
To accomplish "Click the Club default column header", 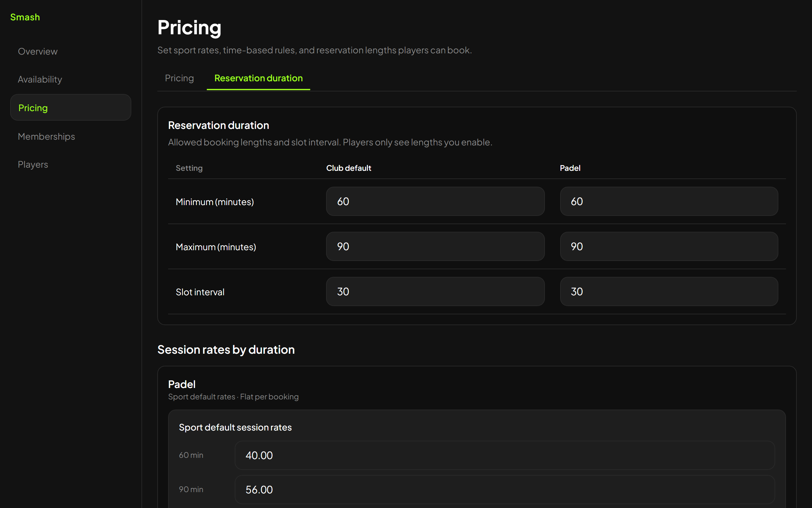I will pyautogui.click(x=349, y=168).
